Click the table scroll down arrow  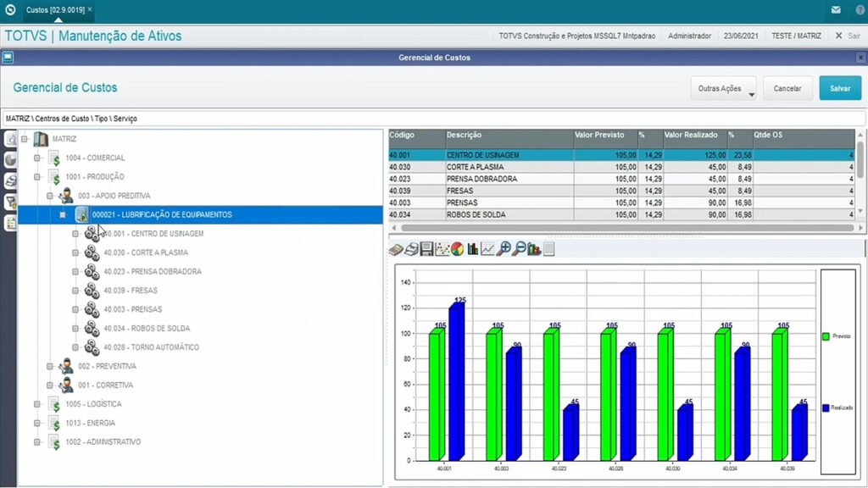point(860,211)
